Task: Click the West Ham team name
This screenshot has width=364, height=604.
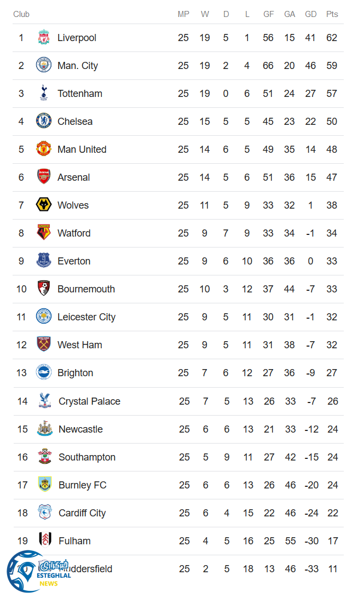Action: (79, 345)
